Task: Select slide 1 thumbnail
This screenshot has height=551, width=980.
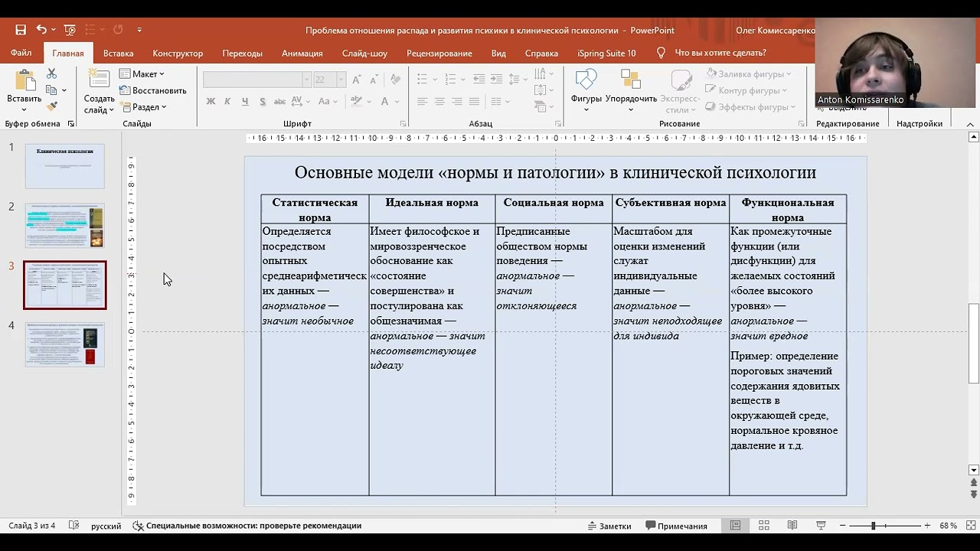Action: (x=65, y=166)
